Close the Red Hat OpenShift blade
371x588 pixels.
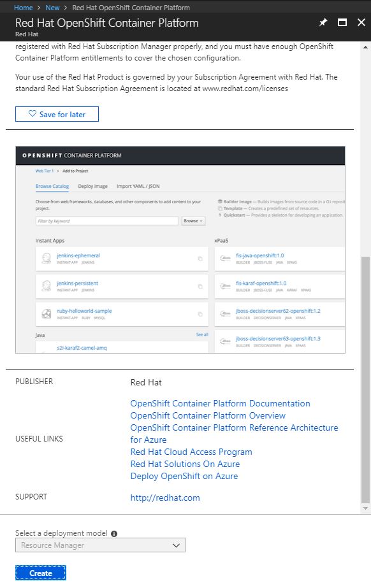[x=361, y=22]
